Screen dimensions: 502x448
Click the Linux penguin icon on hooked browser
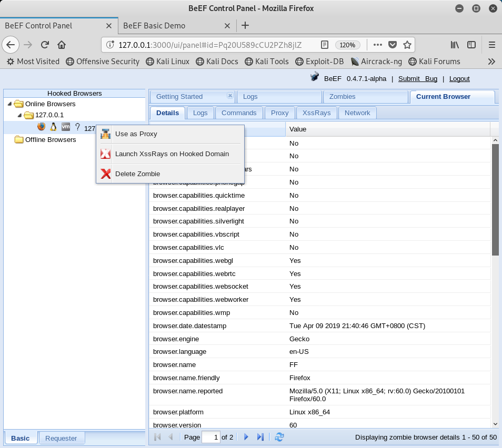coord(54,127)
